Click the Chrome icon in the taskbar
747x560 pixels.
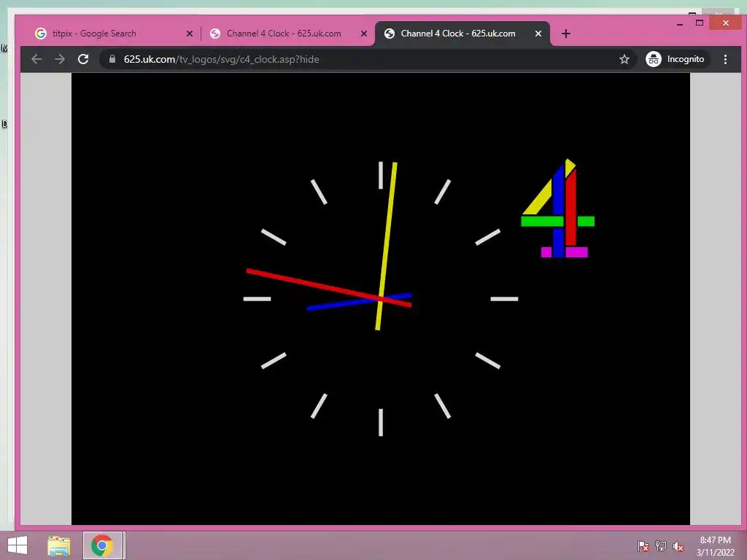click(102, 545)
